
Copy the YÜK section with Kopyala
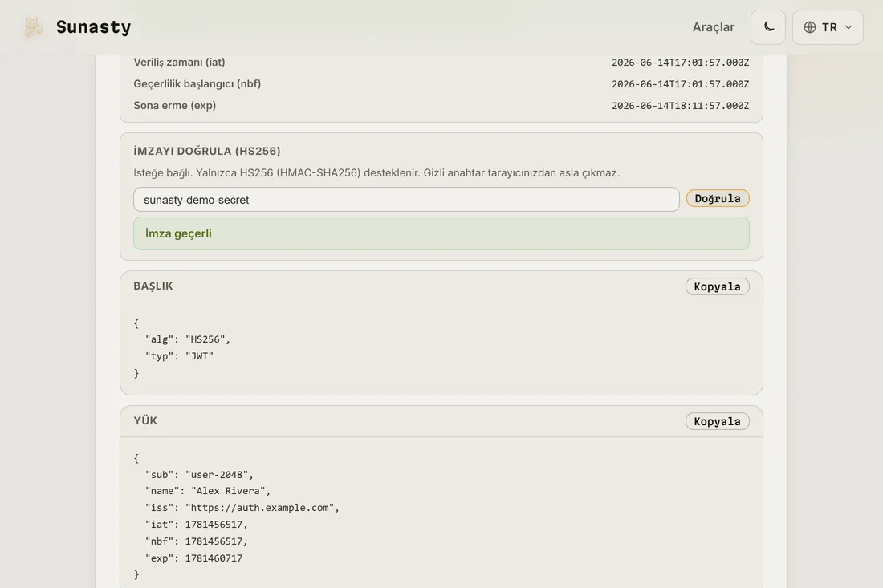(717, 421)
